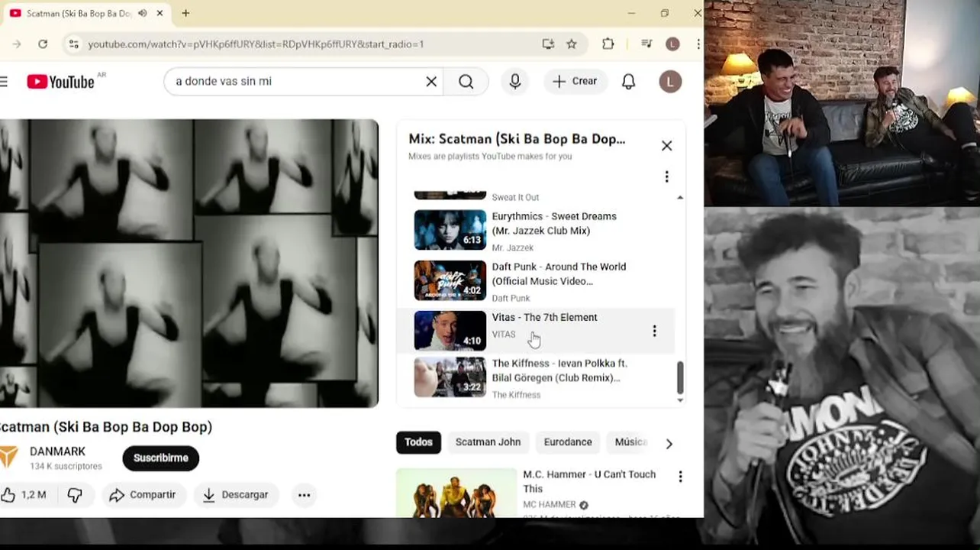The width and height of the screenshot is (980, 550).
Task: Open a new browser tab
Action: coord(185,13)
